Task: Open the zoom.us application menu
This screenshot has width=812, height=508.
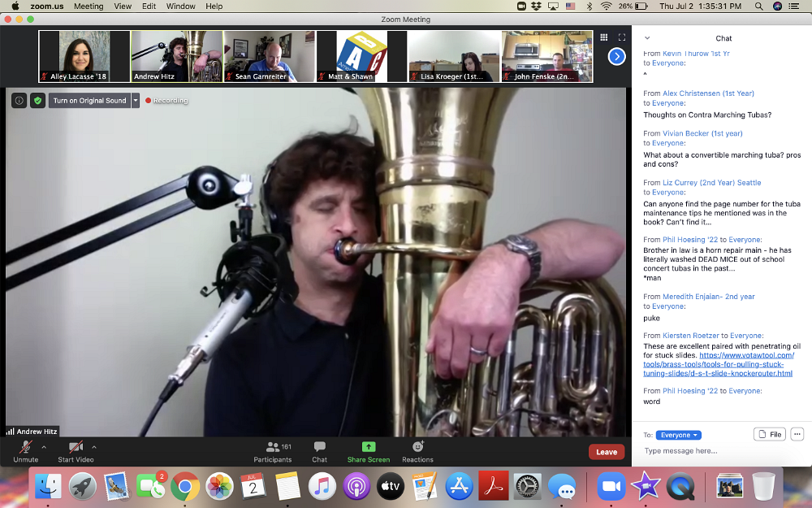Action: (x=46, y=7)
